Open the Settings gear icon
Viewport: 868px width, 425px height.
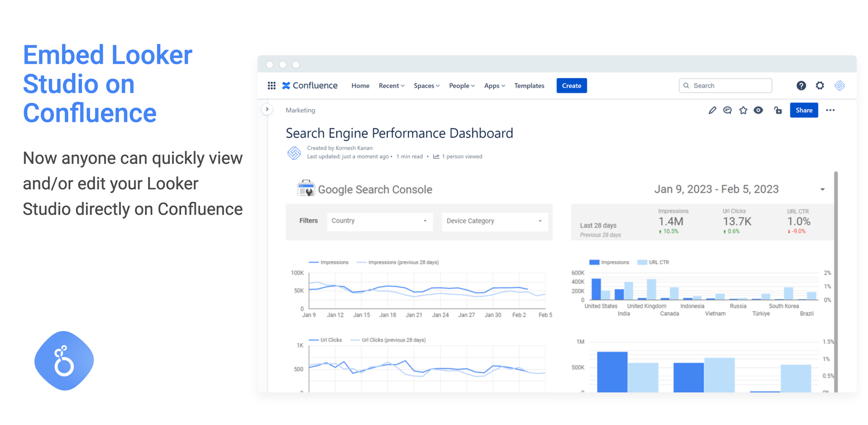(x=820, y=85)
